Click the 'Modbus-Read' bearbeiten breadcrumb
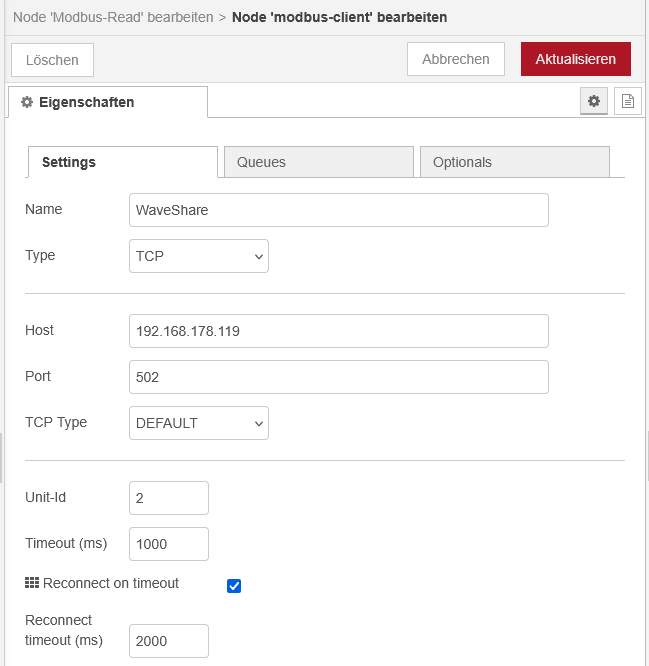Image resolution: width=649 pixels, height=666 pixels. tap(111, 17)
